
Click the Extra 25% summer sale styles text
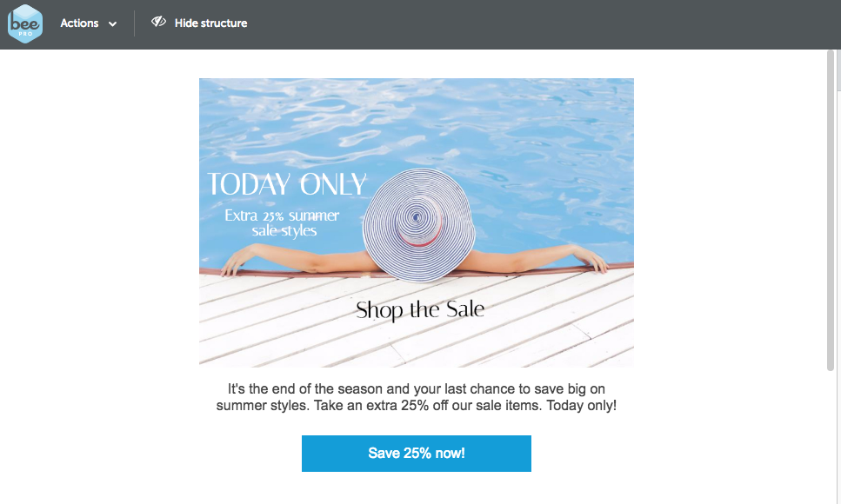[282, 223]
